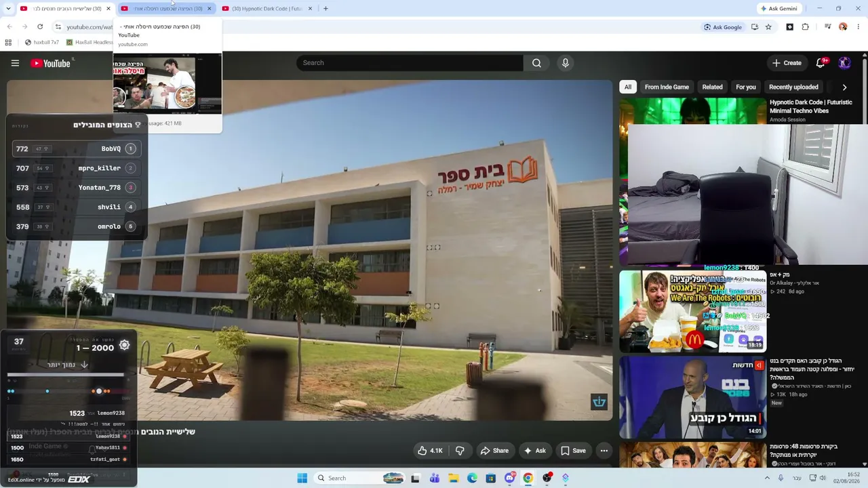Click the shvili leaderboard row
Image resolution: width=868 pixels, height=488 pixels.
point(76,207)
